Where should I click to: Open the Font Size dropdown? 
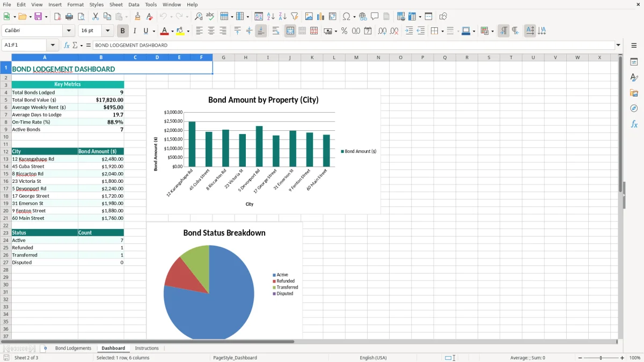coord(108,31)
